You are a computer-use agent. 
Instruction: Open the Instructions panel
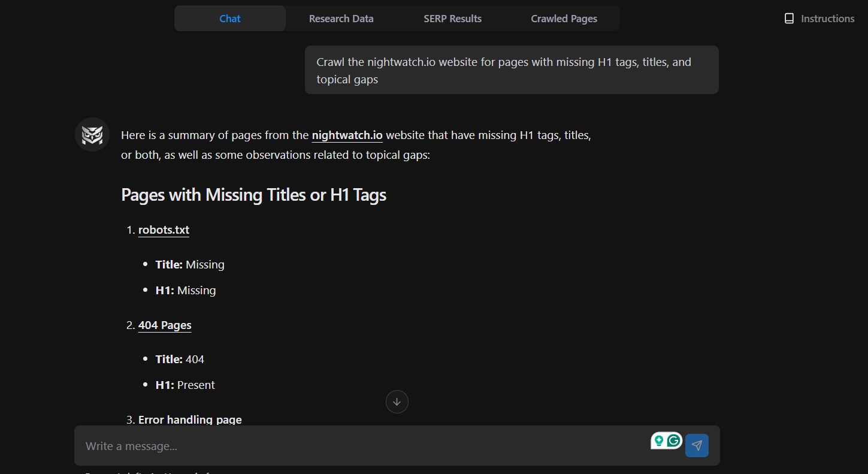819,19
